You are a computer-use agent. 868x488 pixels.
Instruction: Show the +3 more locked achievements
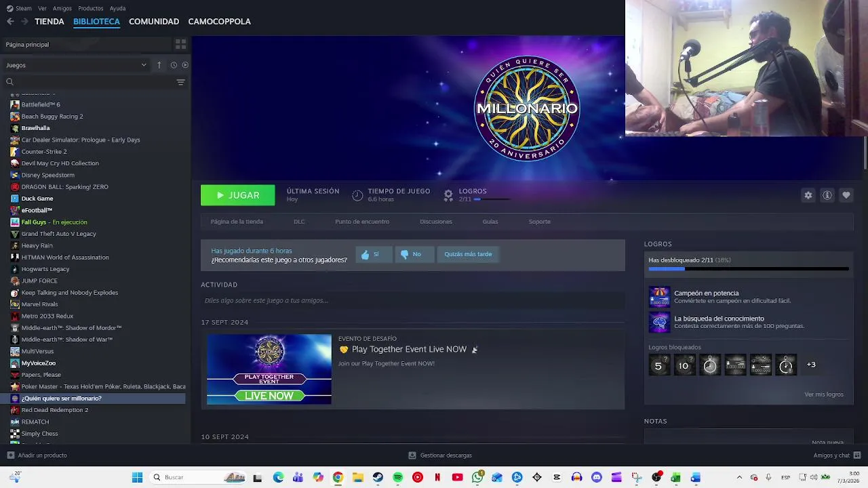click(x=811, y=365)
